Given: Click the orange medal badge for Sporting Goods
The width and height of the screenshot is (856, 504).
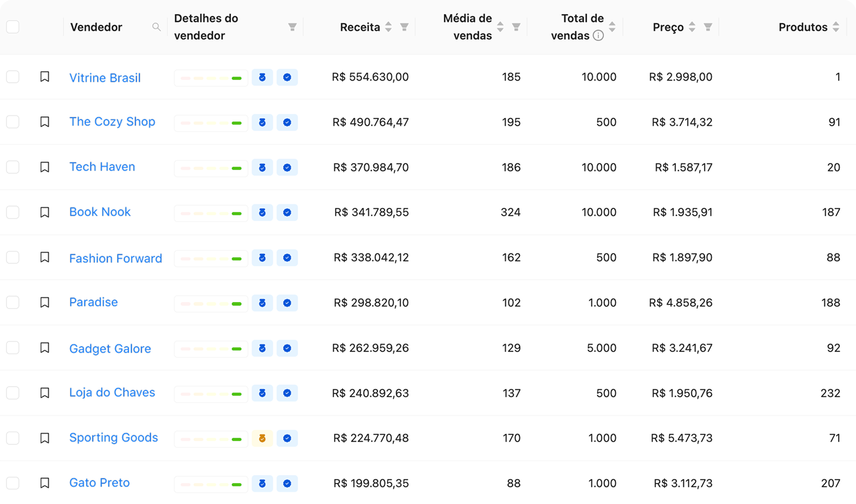Looking at the screenshot, I should pos(262,438).
